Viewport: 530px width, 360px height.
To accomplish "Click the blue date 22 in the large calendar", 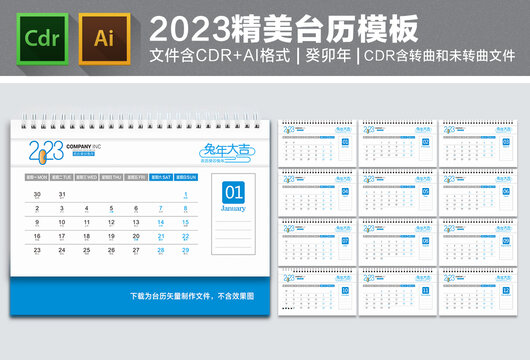I will coord(186,237).
